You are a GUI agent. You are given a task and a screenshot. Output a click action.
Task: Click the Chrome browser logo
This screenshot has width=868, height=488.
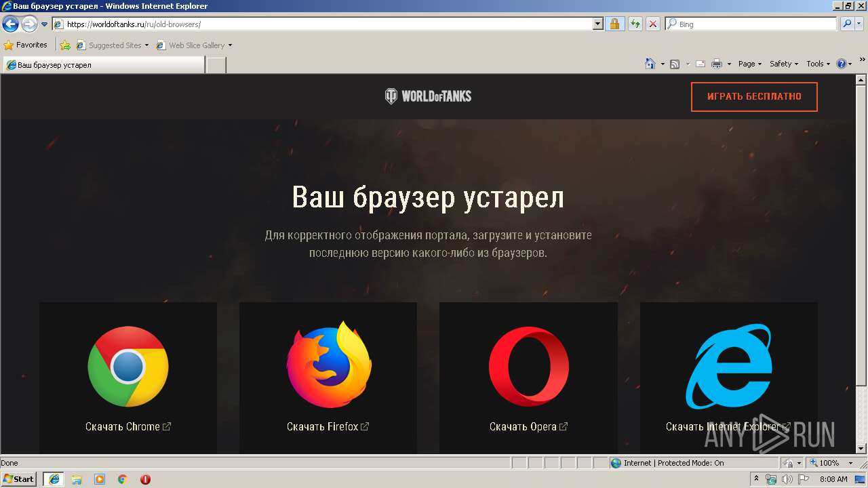pyautogui.click(x=128, y=367)
